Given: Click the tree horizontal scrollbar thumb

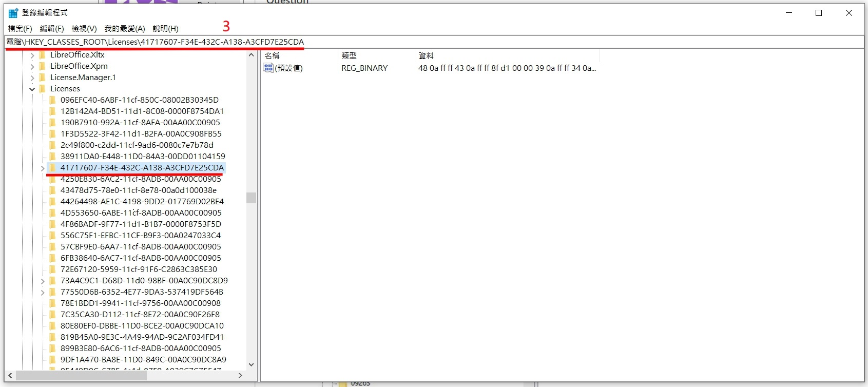Looking at the screenshot, I should (81, 376).
